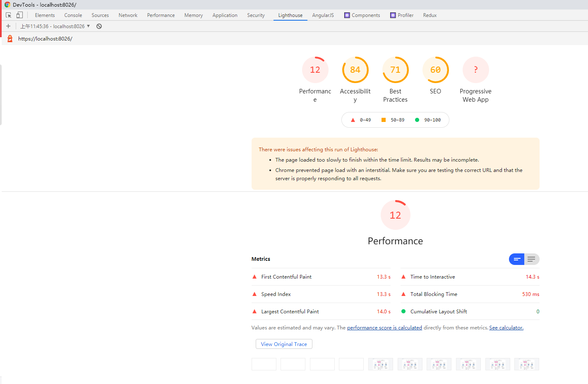Viewport: 588px width, 384px height.
Task: Toggle the device toolbar icon
Action: click(x=19, y=15)
